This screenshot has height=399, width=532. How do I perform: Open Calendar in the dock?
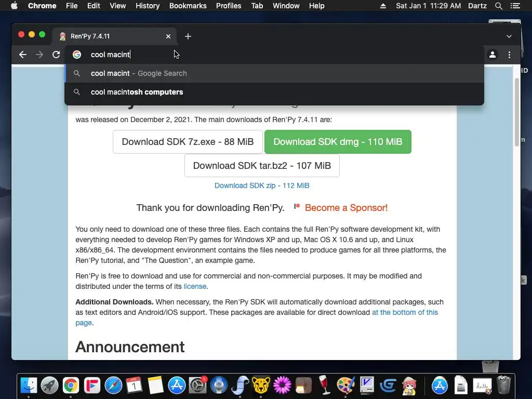(x=134, y=385)
